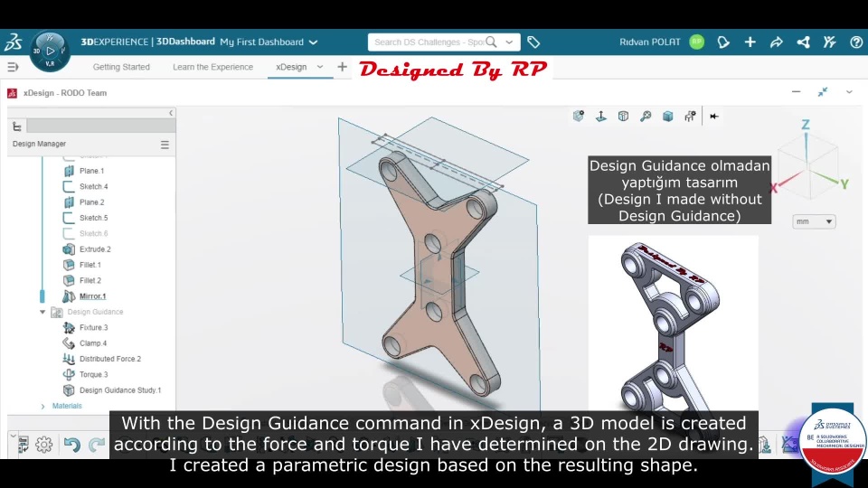Click the view settings icon
This screenshot has height=488, width=868.
click(690, 117)
